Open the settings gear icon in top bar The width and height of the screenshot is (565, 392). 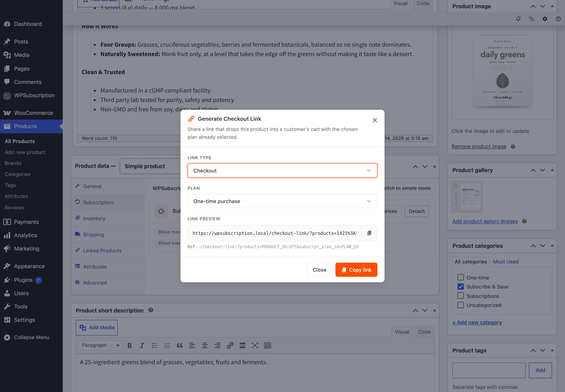coord(545,19)
